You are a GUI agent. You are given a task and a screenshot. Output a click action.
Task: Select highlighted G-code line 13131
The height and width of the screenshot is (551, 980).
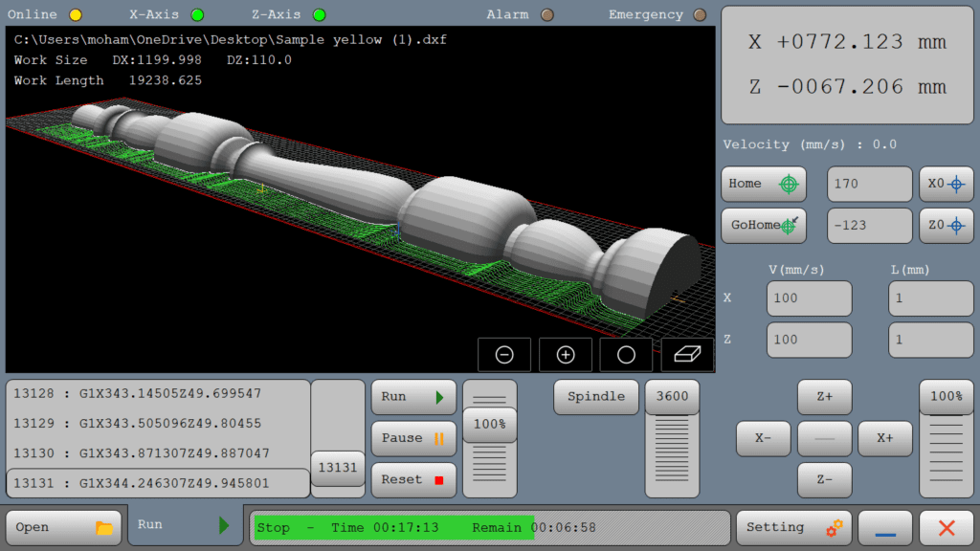coord(158,483)
